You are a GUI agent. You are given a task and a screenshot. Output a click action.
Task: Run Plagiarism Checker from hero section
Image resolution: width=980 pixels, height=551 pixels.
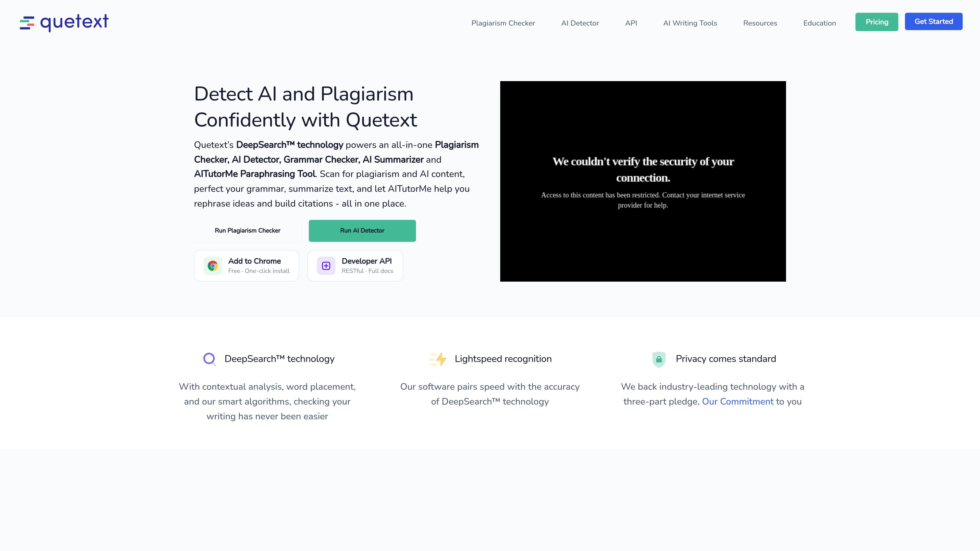248,230
